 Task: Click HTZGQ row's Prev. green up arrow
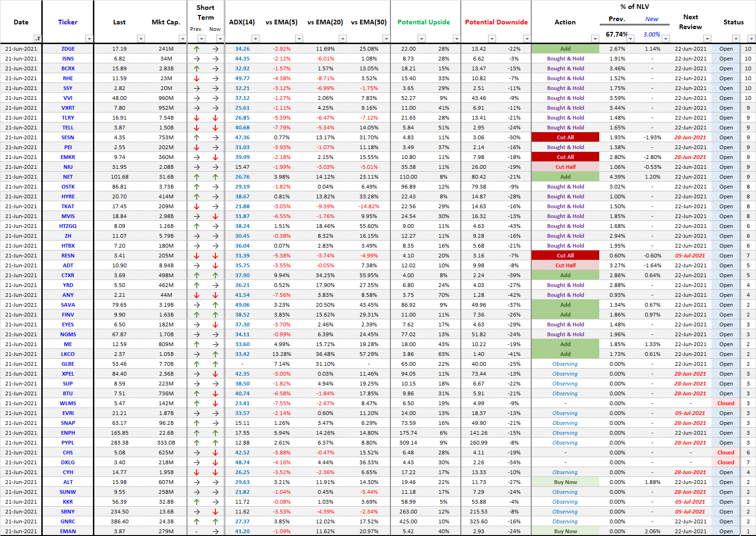point(197,226)
